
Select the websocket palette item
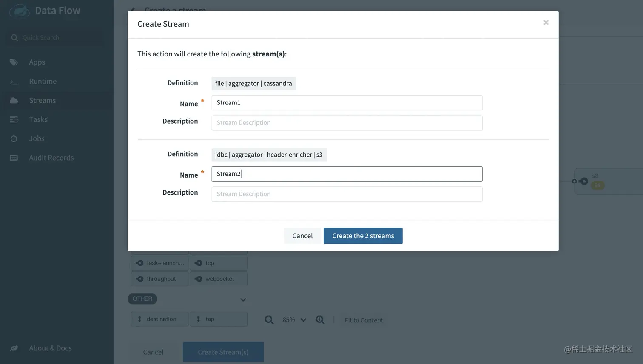(219, 279)
